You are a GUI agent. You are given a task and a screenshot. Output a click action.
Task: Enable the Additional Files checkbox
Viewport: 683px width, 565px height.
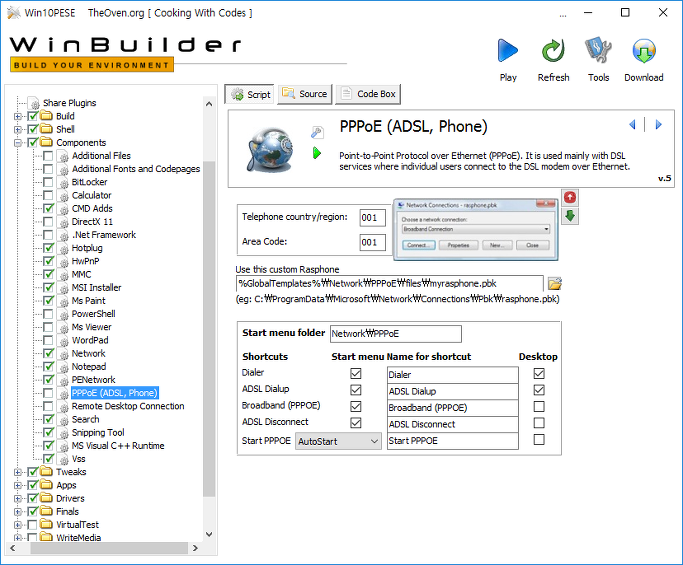pyautogui.click(x=48, y=156)
